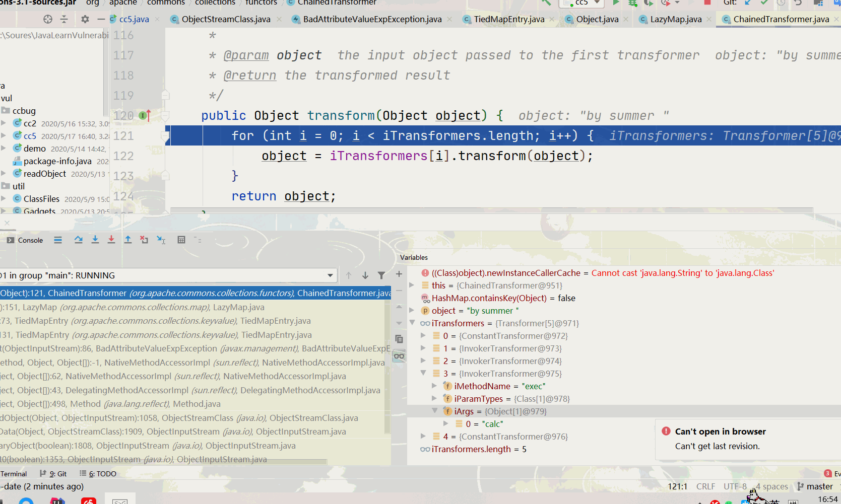Open the Terminal tool window

coord(14,474)
